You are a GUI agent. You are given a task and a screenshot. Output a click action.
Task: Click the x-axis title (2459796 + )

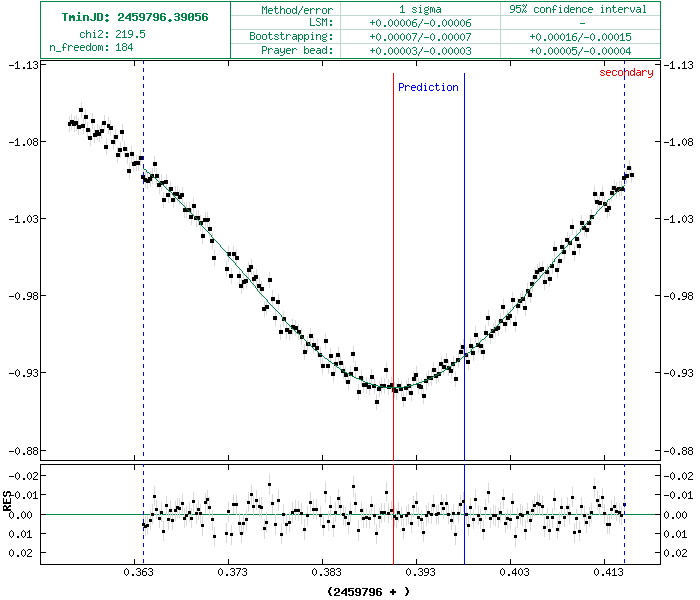click(368, 591)
